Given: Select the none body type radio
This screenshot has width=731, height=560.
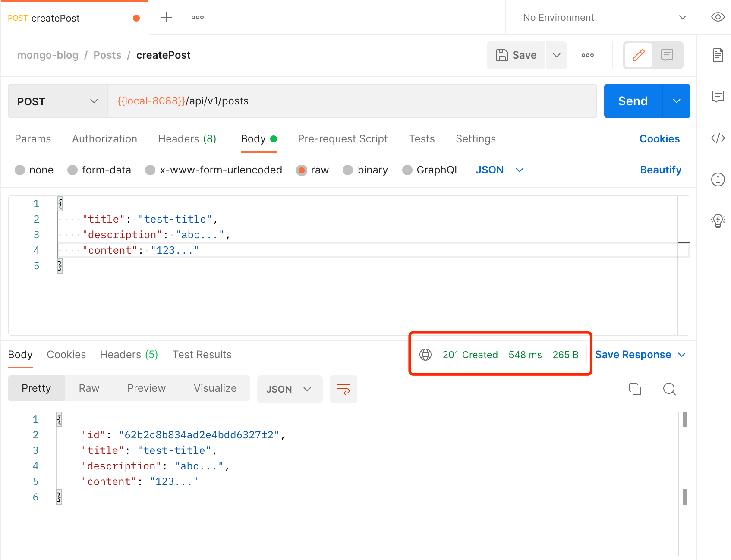Looking at the screenshot, I should [34, 170].
